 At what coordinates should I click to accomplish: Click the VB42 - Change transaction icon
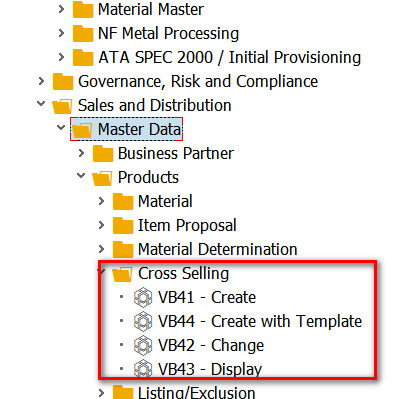pyautogui.click(x=143, y=345)
